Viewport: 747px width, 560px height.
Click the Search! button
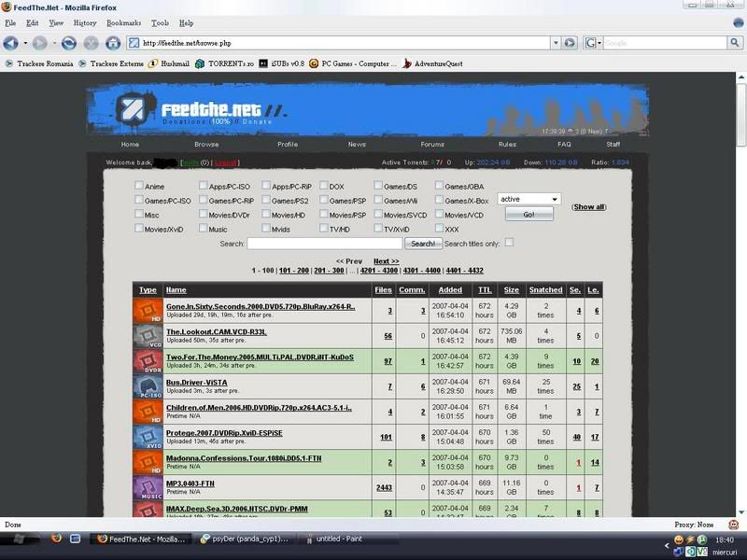pyautogui.click(x=423, y=244)
